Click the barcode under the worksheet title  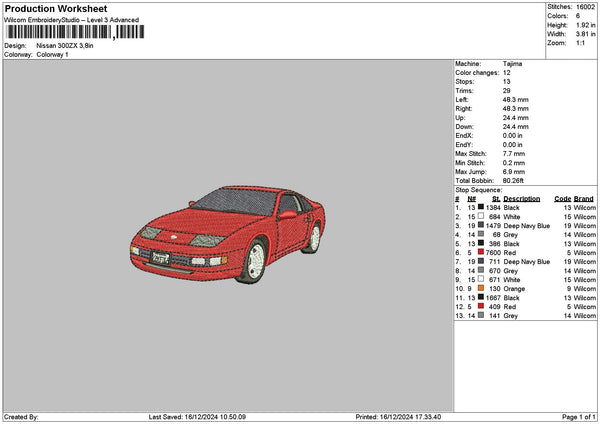pyautogui.click(x=75, y=32)
